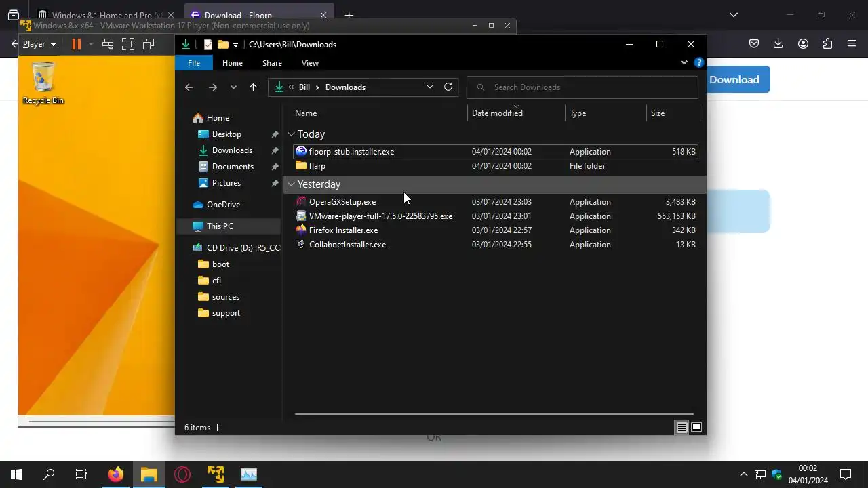Open VMware Player from the taskbar
The height and width of the screenshot is (488, 868).
(x=216, y=474)
